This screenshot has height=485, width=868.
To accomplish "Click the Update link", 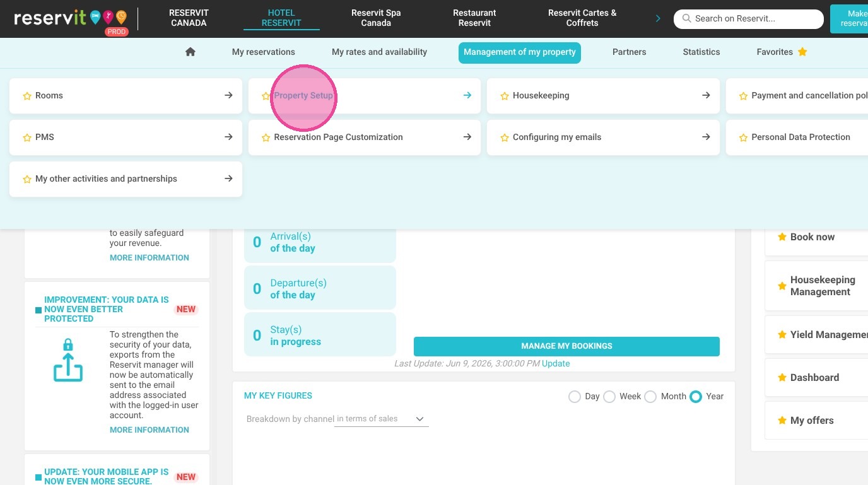I will pyautogui.click(x=556, y=364).
